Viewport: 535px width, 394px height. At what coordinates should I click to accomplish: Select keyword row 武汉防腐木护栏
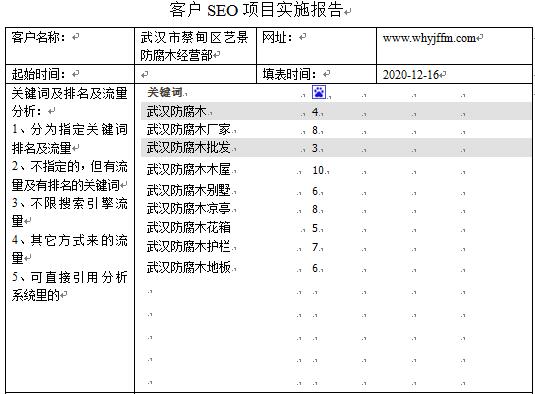336,247
